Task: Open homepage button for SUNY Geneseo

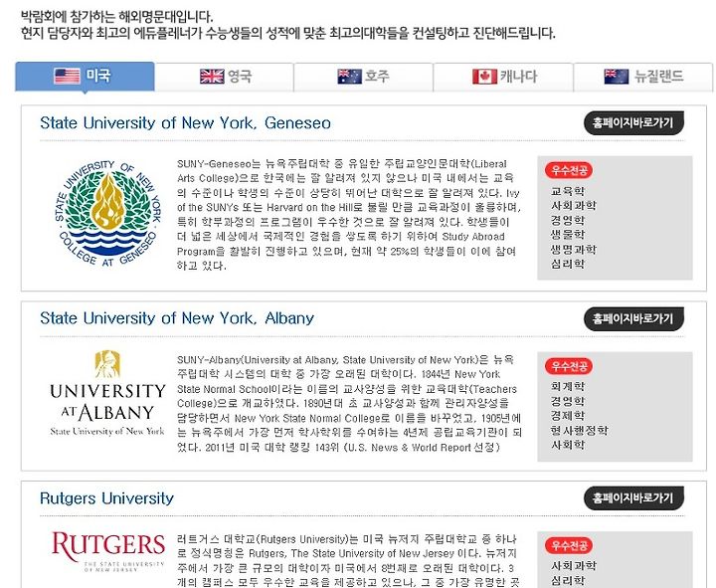Action: tap(633, 123)
